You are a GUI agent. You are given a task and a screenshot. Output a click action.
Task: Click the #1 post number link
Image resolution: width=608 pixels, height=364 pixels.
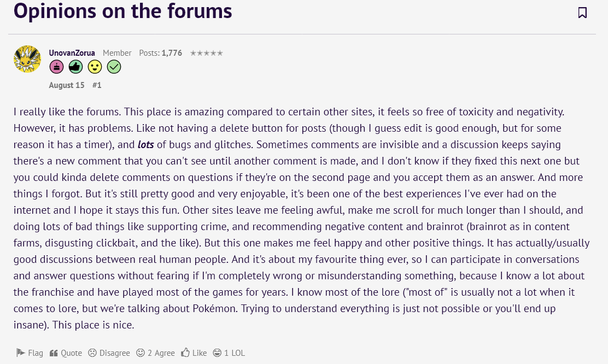pyautogui.click(x=97, y=85)
